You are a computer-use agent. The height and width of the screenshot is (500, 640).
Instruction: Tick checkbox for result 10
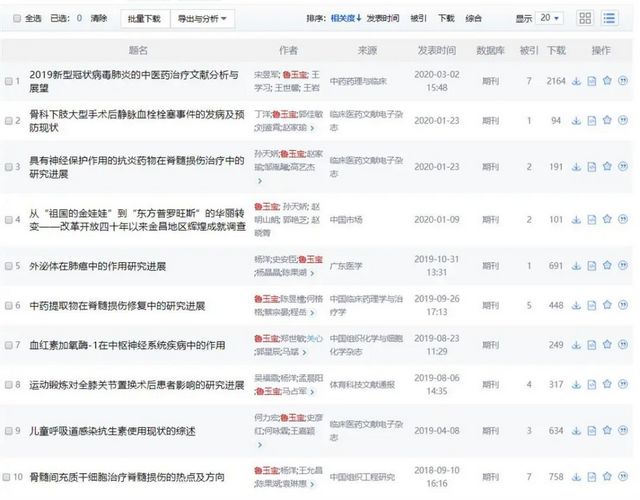pyautogui.click(x=7, y=477)
